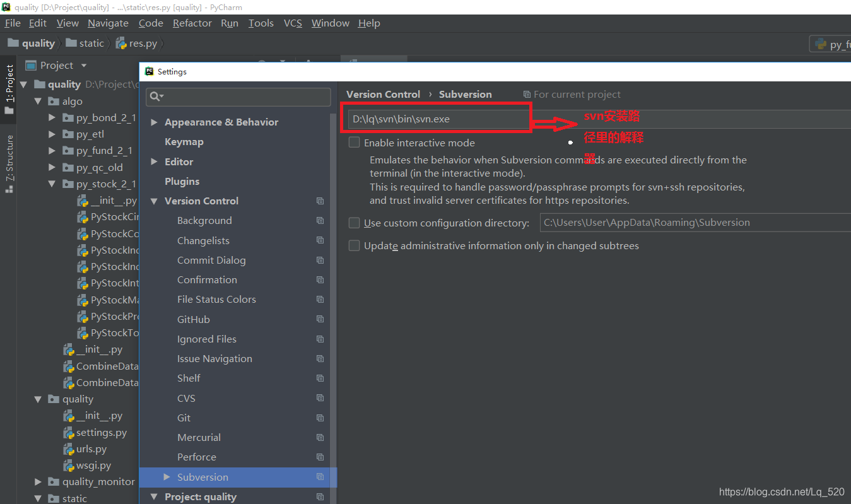Open Background settings under Version Control

pos(204,221)
